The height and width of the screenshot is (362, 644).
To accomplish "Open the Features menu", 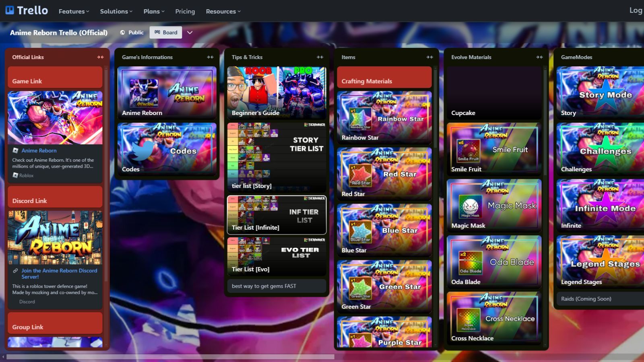I will pyautogui.click(x=74, y=11).
